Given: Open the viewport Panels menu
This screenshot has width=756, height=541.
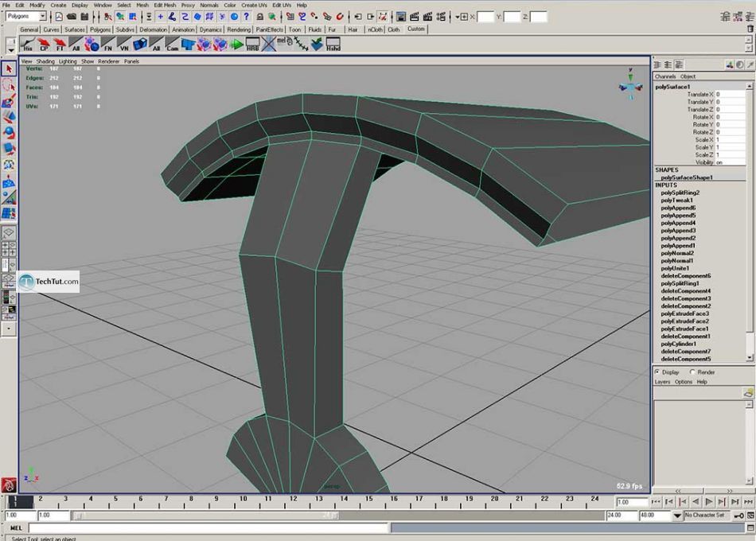Looking at the screenshot, I should point(131,61).
